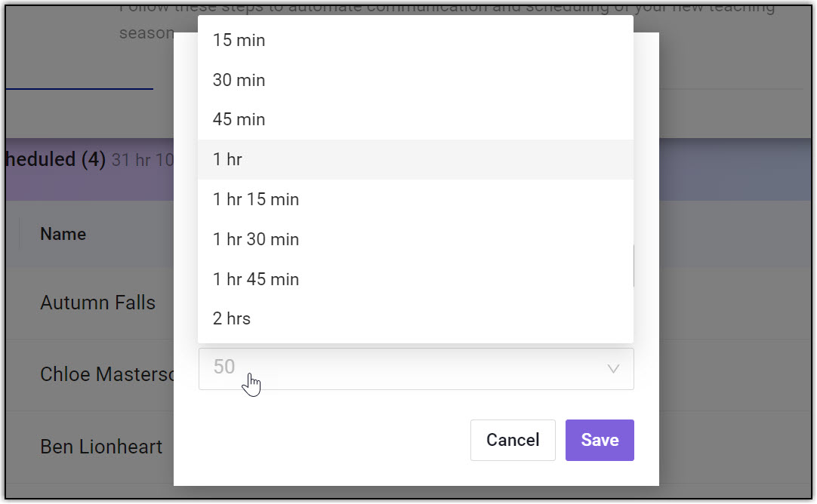Screen dimensions: 817x504
Task: Pick the 45 min option
Action: pos(239,119)
